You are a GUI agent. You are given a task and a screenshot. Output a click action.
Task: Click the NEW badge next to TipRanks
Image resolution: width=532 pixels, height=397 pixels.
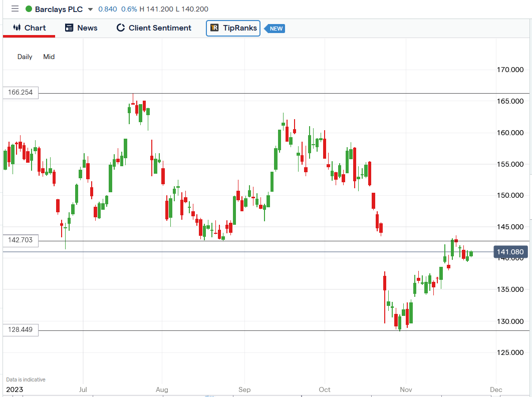275,29
